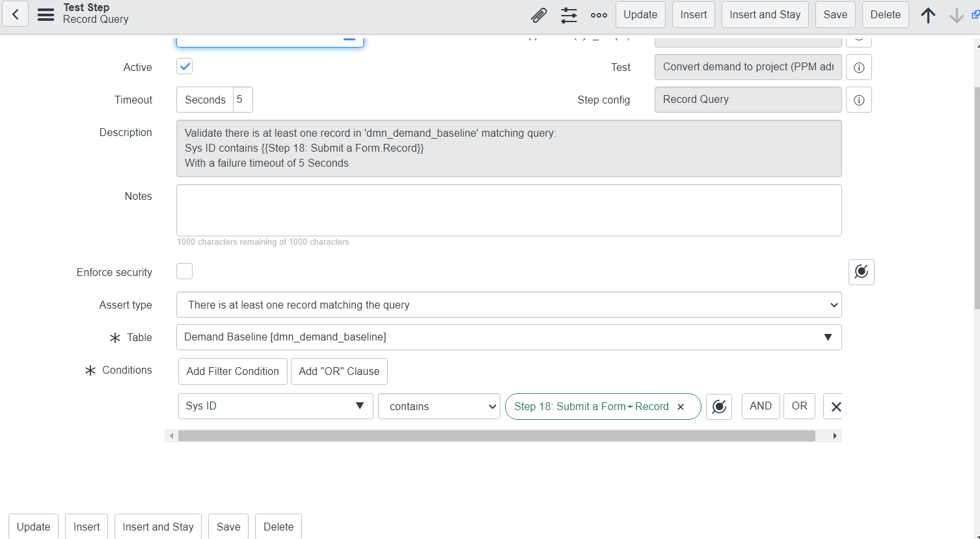Open the additional actions ooo menu

pyautogui.click(x=598, y=14)
